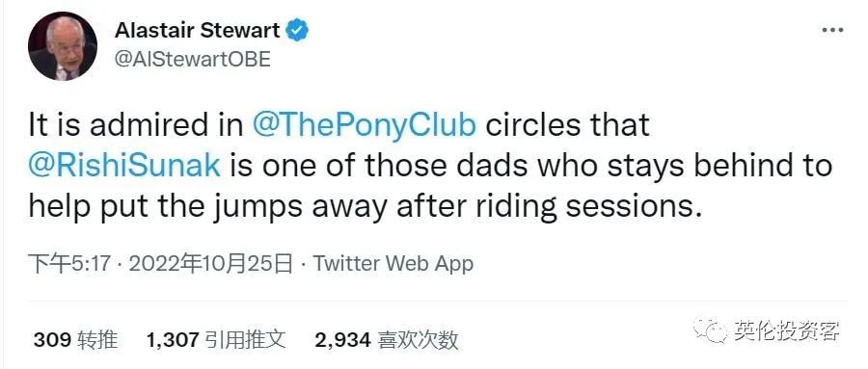The image size is (868, 369).
Task: Click the "circles that" tweet text
Action: tap(567, 125)
